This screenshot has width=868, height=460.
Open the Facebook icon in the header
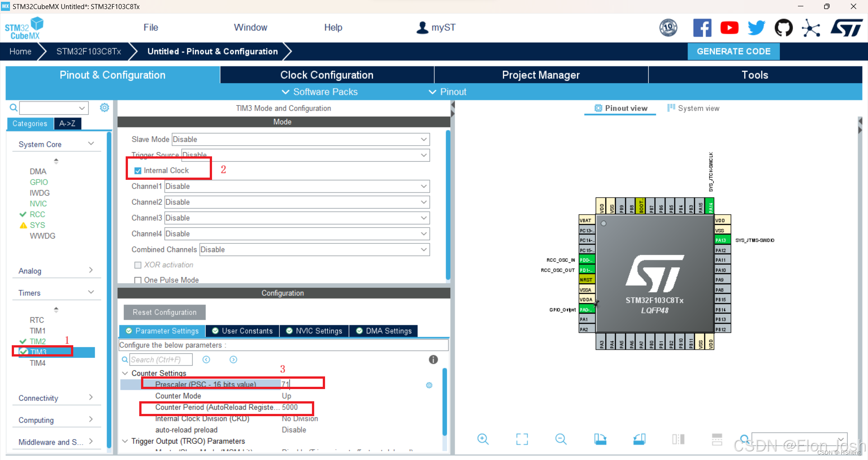coord(702,28)
